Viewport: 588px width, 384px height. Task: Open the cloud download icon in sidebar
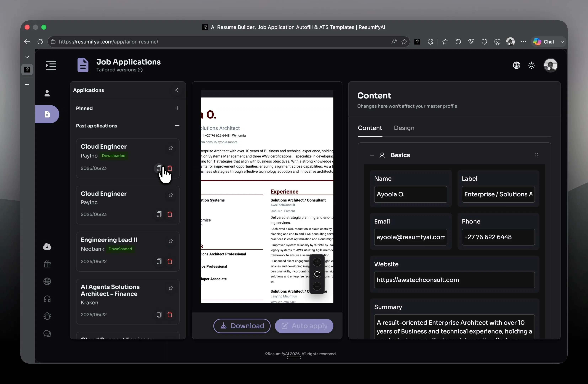tap(47, 246)
